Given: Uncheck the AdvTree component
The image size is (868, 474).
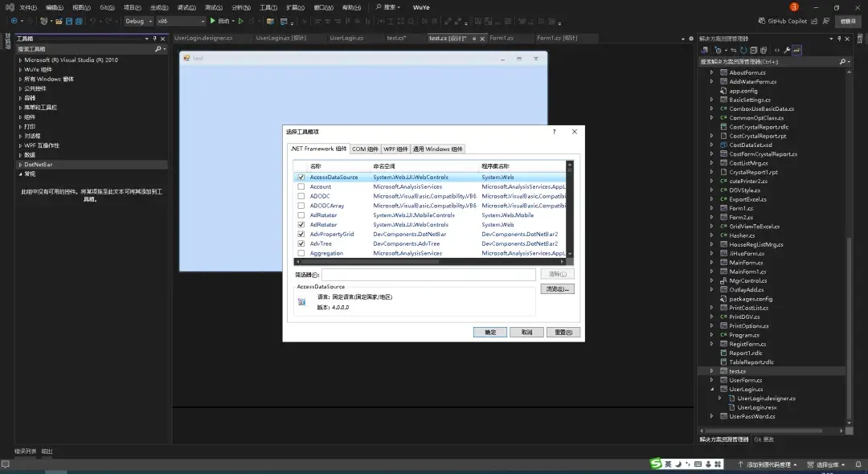Looking at the screenshot, I should point(299,243).
